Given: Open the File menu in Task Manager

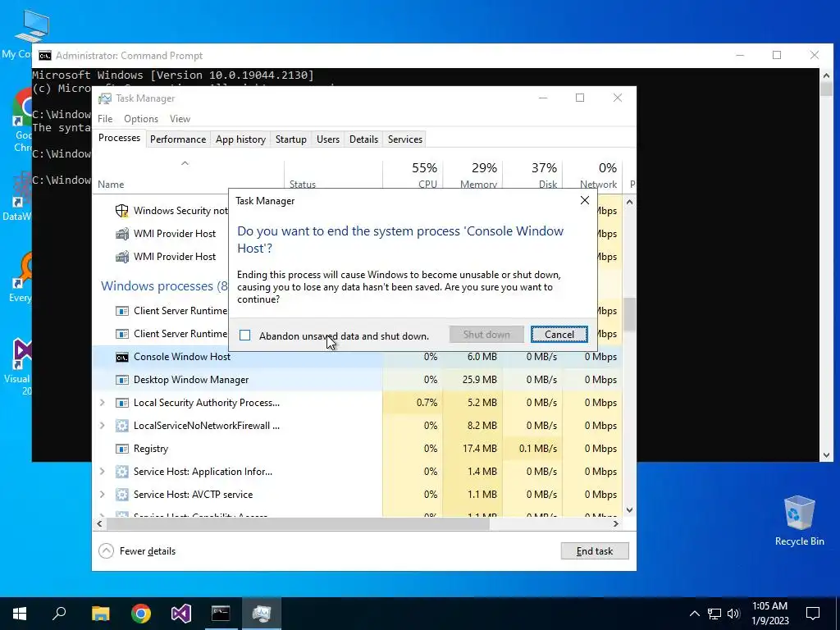Looking at the screenshot, I should [105, 119].
